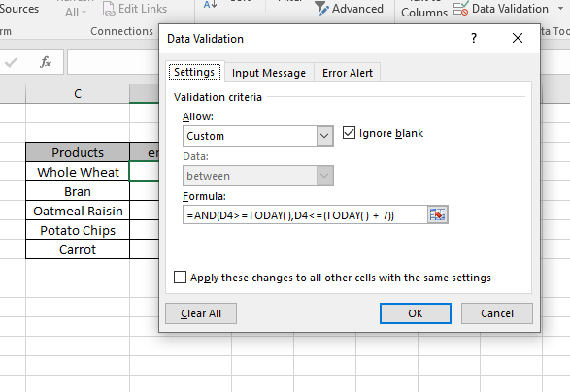Expand the Refresh All dropdown arrow
This screenshot has height=392, width=570.
(84, 13)
